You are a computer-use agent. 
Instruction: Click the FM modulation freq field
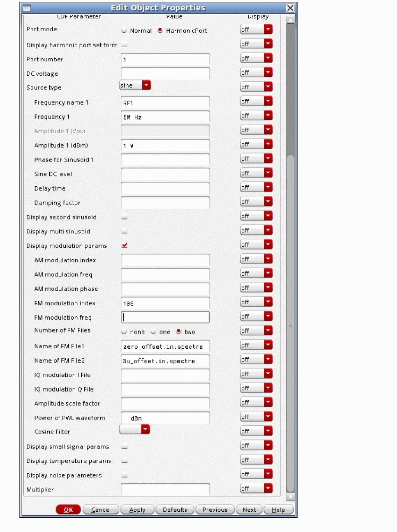tap(165, 317)
